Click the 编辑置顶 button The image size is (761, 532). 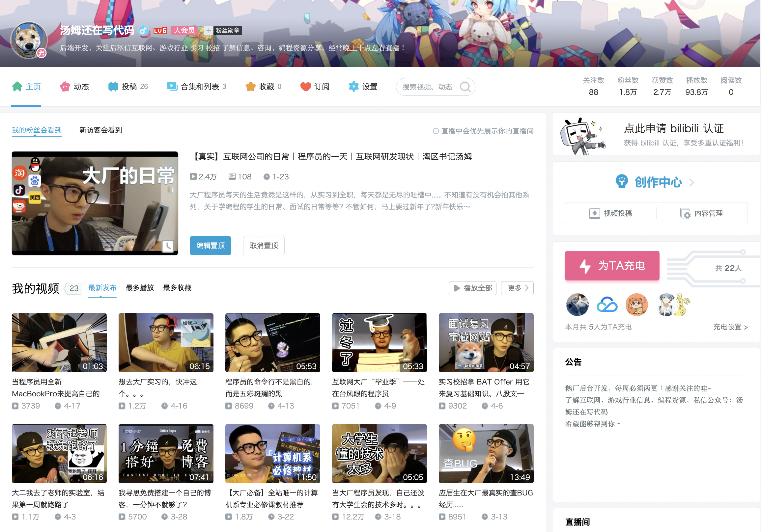(210, 246)
